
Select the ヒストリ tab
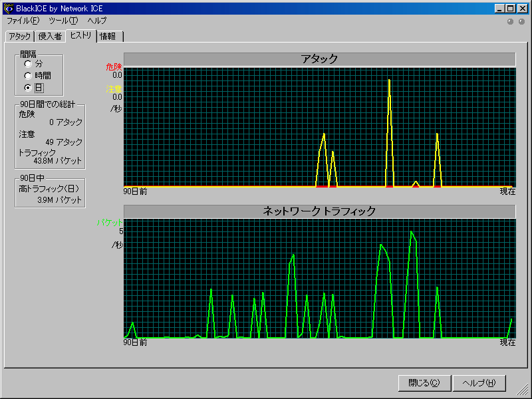(80, 35)
